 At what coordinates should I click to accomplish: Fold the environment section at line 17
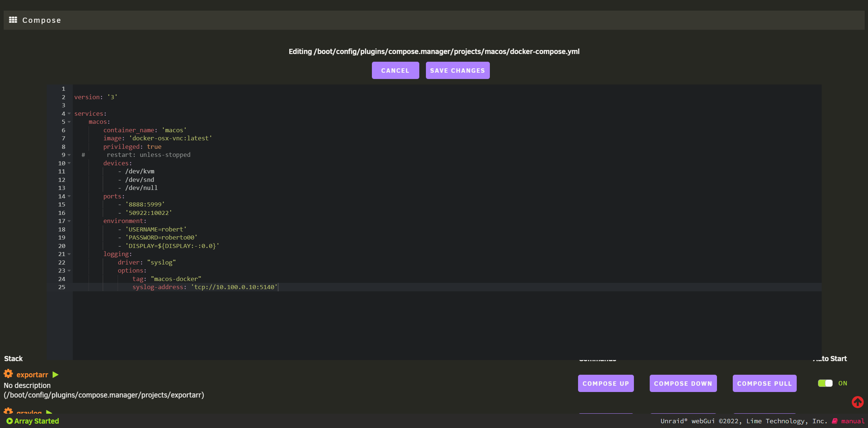(x=69, y=221)
